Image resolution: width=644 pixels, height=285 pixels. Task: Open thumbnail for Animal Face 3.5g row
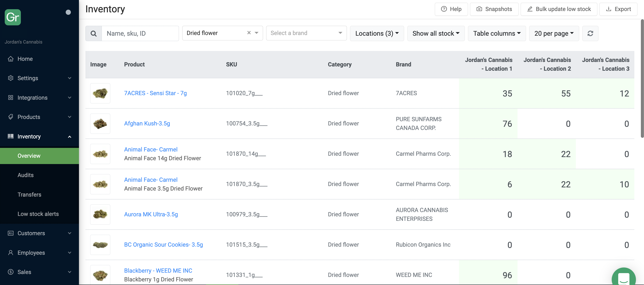100,184
